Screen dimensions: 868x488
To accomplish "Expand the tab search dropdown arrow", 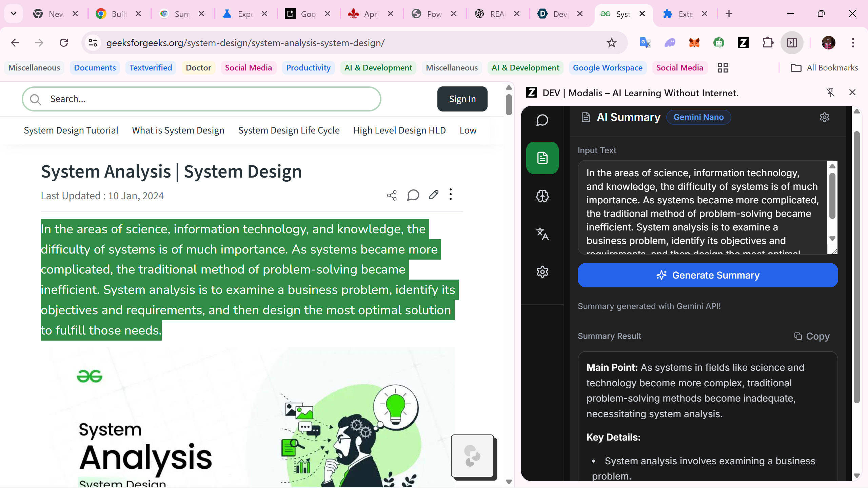I will 14,14.
